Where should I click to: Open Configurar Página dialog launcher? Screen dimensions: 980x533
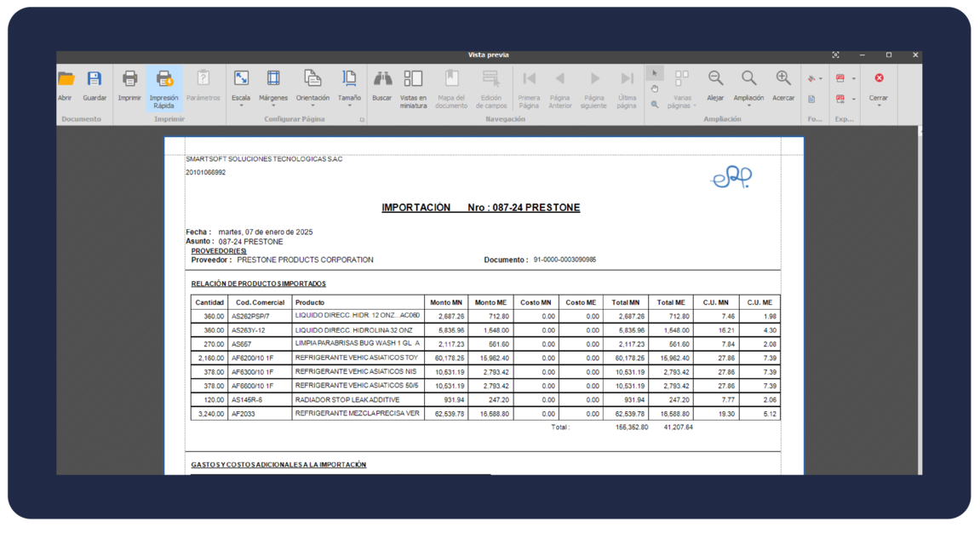click(x=362, y=120)
